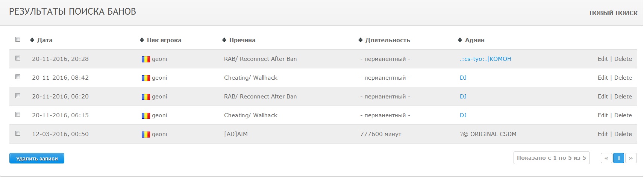644x177 pixels.
Task: Click the sort arrows beside Причина column
Action: (x=224, y=40)
